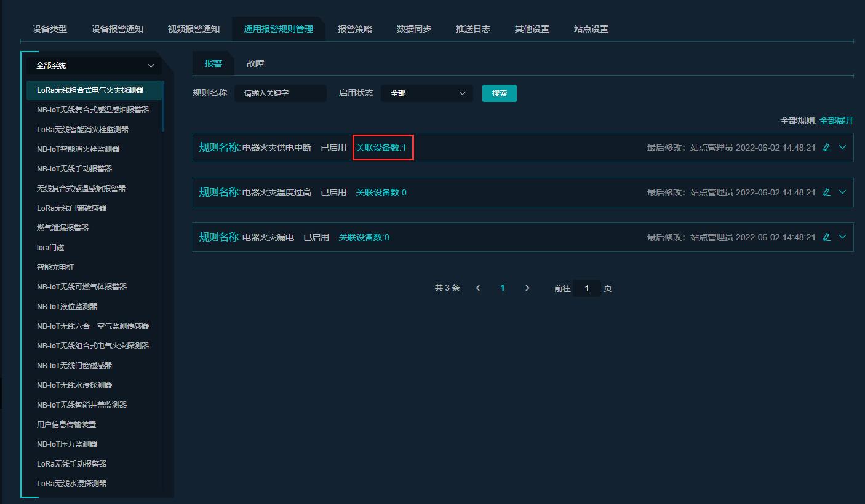Go to next page arrow
The image size is (865, 504).
527,288
